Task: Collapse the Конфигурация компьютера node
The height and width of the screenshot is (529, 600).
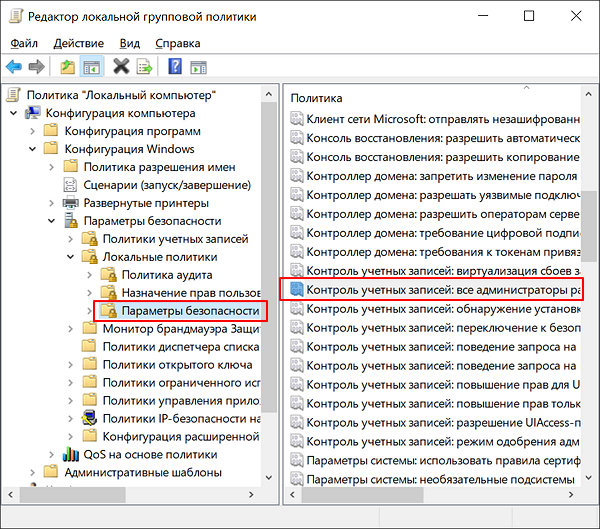Action: coord(14,113)
